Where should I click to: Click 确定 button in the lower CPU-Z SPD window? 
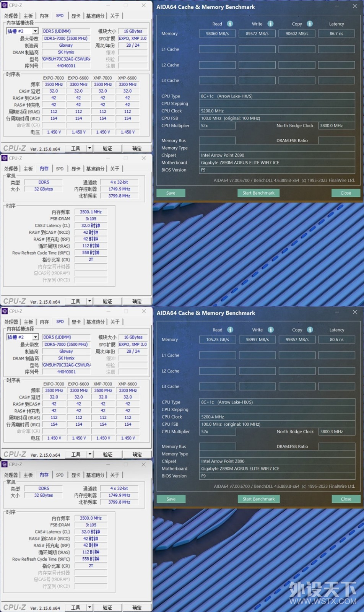[x=137, y=454]
